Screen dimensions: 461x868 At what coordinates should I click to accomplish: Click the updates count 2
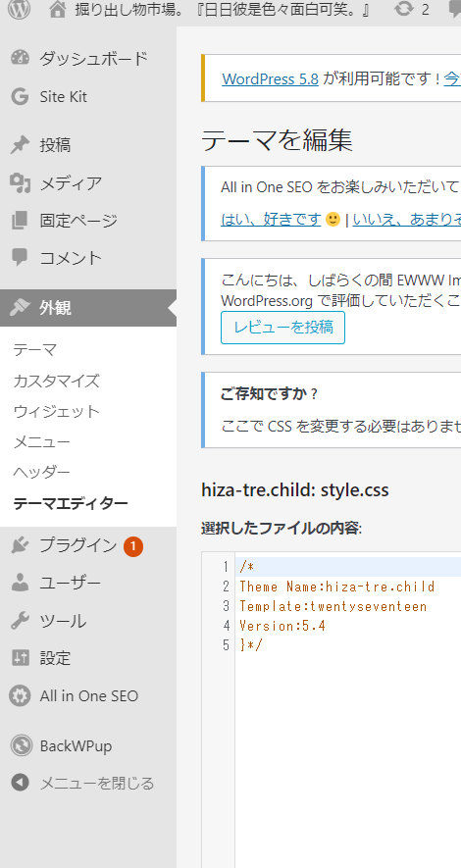click(x=425, y=10)
